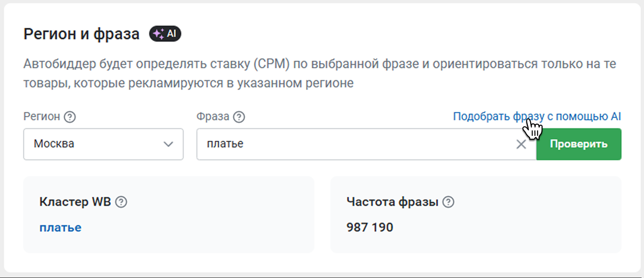Open the Москва region dropdown
Image resolution: width=644 pixels, height=278 pixels.
point(103,144)
